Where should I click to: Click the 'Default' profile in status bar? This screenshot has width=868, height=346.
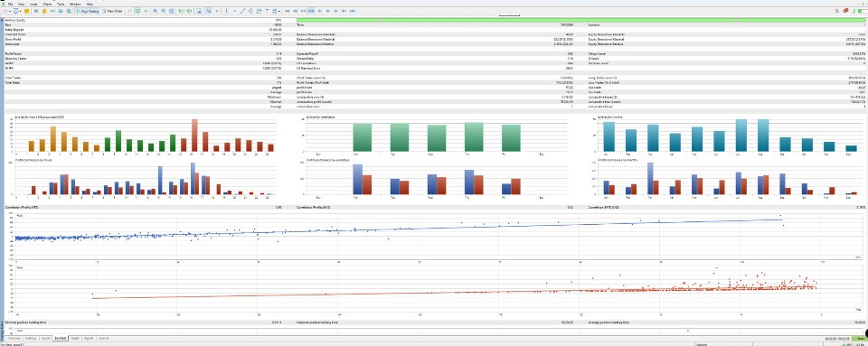tap(702, 344)
